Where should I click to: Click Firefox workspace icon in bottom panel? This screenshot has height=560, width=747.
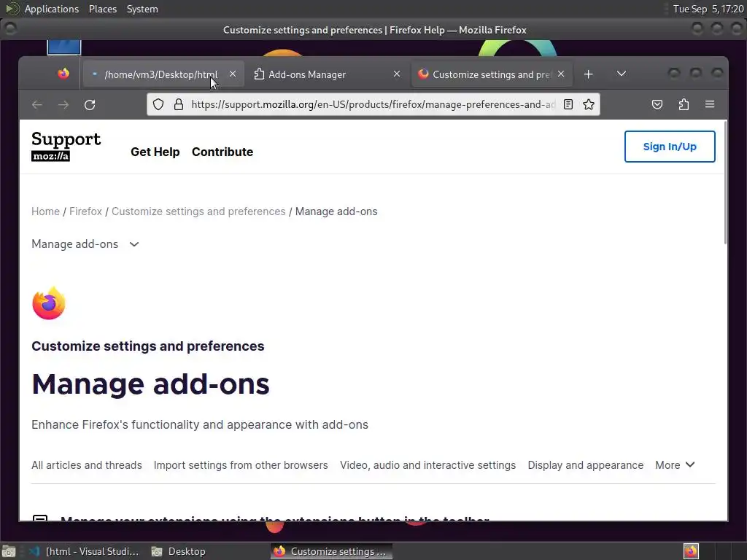691,551
